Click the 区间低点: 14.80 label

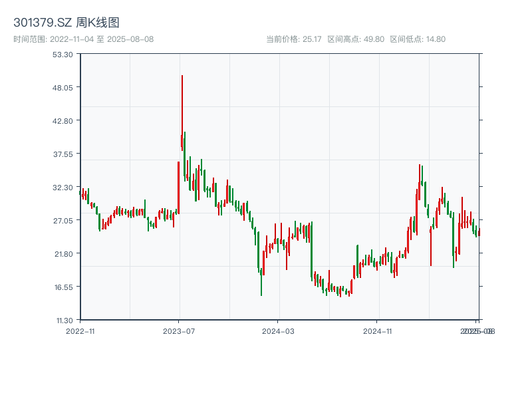pos(418,39)
